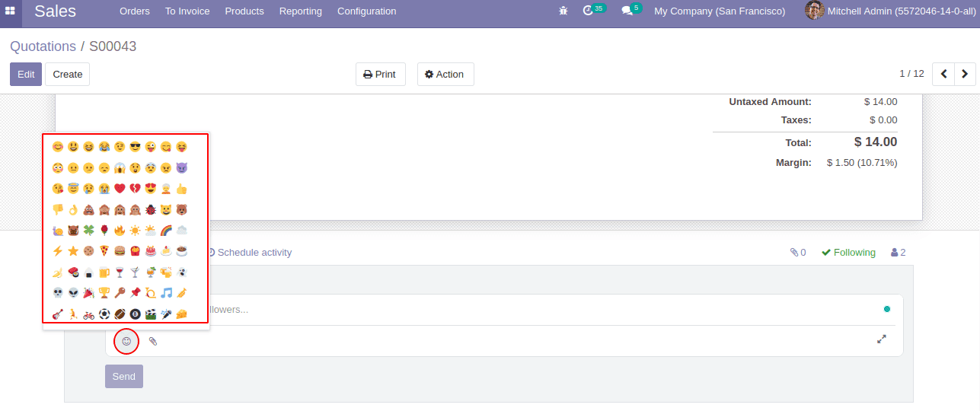Create a new quotation
The height and width of the screenshot is (411, 980).
point(68,74)
